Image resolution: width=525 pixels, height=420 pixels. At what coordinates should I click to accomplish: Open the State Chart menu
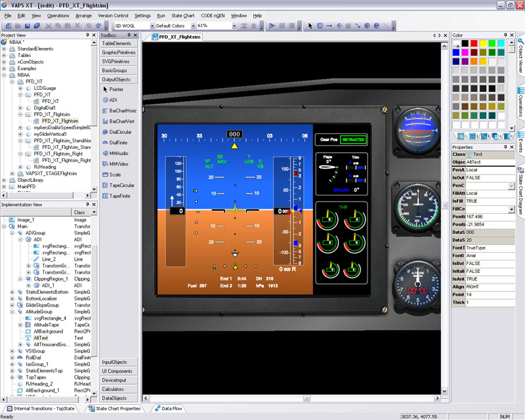182,15
